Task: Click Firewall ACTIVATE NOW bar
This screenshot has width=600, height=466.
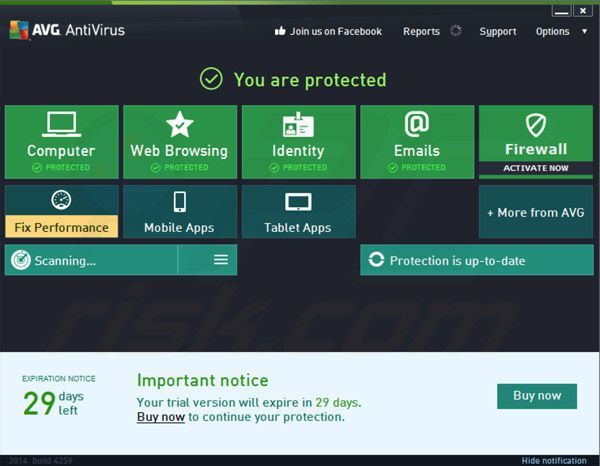Action: click(536, 168)
